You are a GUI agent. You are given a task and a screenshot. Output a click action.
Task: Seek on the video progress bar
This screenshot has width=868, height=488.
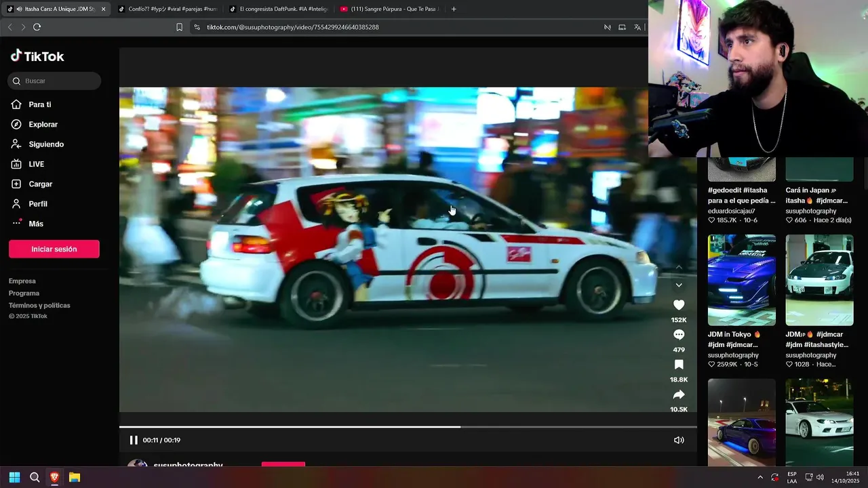(408, 427)
